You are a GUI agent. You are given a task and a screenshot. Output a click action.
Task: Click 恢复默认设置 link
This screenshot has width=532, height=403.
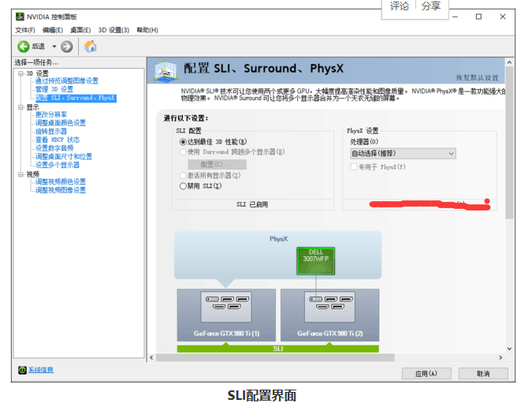[477, 78]
